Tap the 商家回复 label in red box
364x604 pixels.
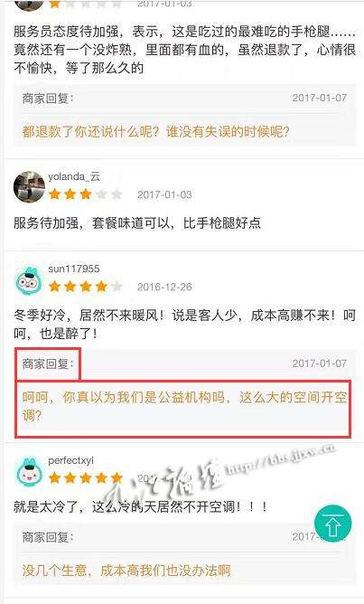(47, 363)
